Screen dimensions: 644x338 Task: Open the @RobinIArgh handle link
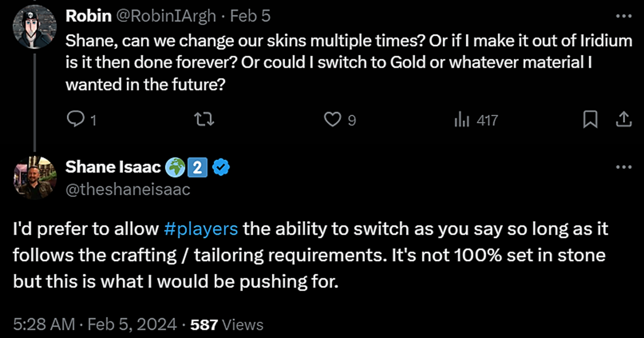pyautogui.click(x=166, y=16)
